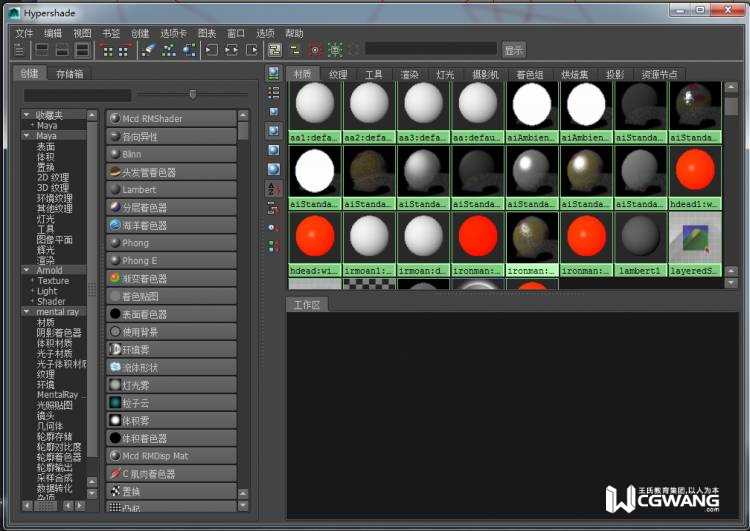Open the 图表 menu

pos(207,33)
